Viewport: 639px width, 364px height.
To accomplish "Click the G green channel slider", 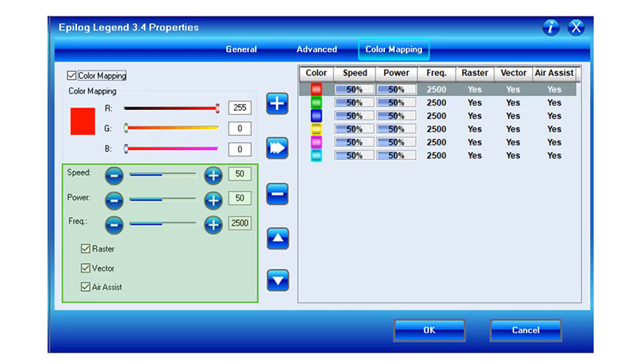I will (172, 129).
